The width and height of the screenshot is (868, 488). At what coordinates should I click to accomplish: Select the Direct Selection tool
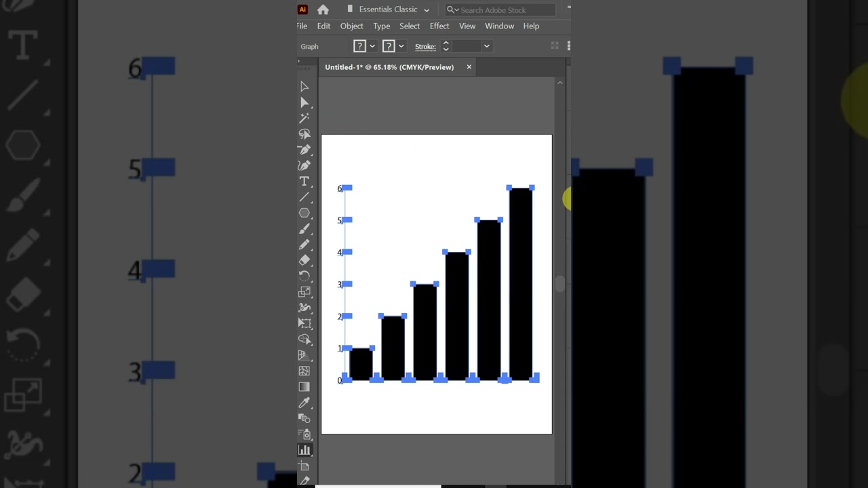304,102
